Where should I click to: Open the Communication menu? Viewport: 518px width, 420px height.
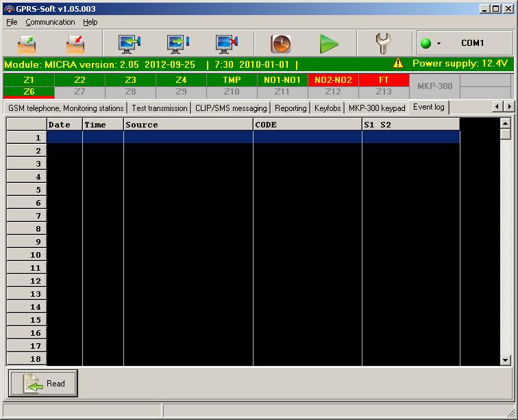click(50, 22)
